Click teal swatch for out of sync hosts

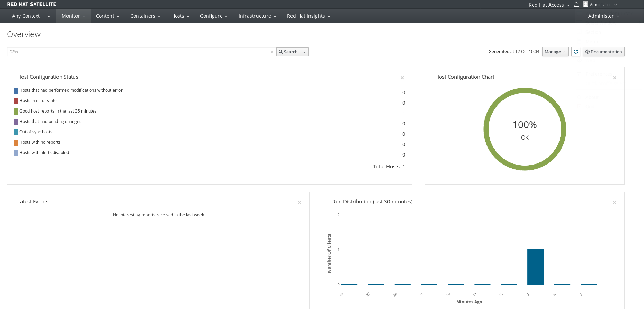16,132
